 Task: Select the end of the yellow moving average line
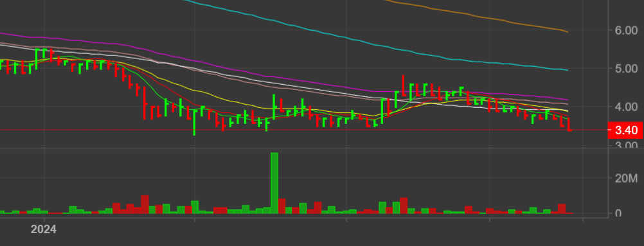(x=568, y=111)
